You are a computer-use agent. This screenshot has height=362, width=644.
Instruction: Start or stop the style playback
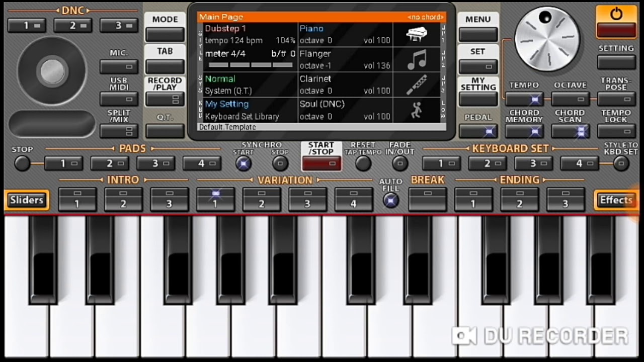pos(321,163)
